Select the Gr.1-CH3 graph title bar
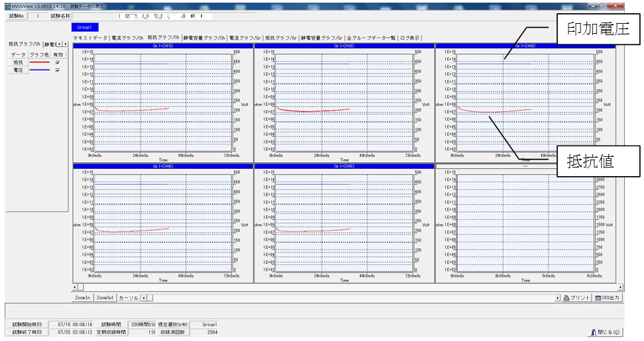The image size is (644, 341). tap(525, 46)
